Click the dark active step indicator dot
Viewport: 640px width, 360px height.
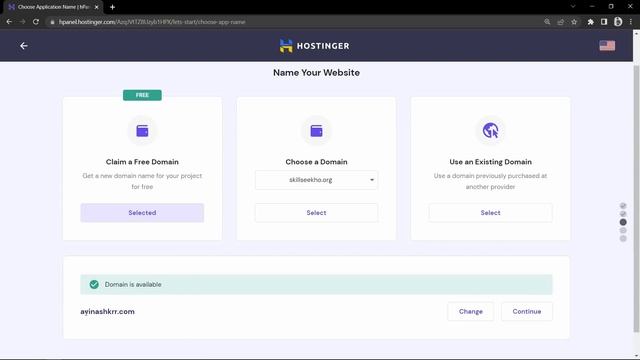click(623, 222)
